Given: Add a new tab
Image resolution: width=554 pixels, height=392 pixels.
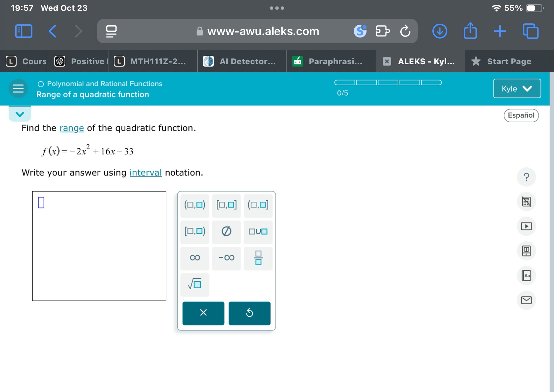Looking at the screenshot, I should click(x=500, y=31).
